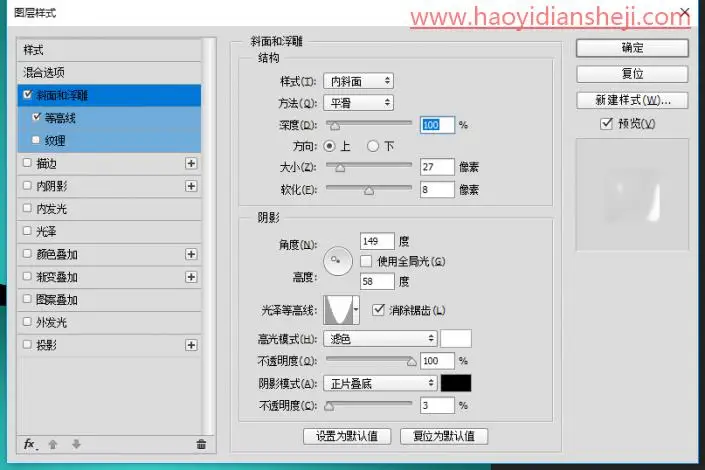705x470 pixels.
Task: Enable the 外发光 effect checkbox
Action: (27, 322)
